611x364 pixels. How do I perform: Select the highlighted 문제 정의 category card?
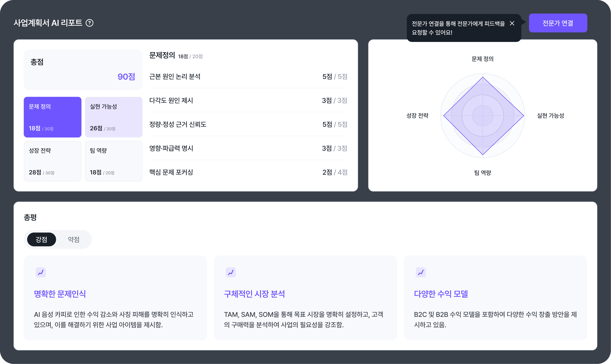[x=52, y=117]
